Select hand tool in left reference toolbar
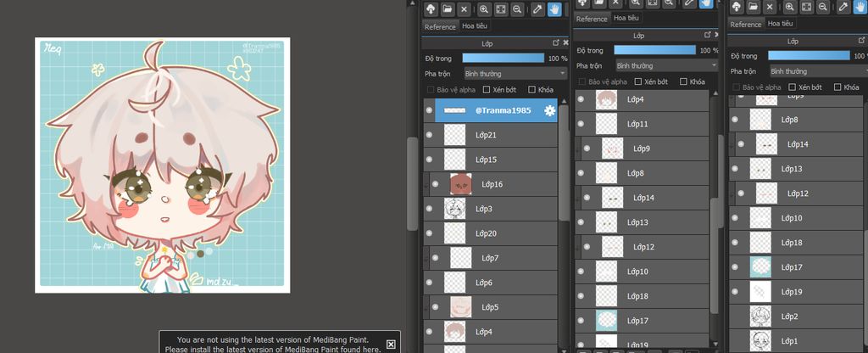This screenshot has width=868, height=353. [x=554, y=8]
